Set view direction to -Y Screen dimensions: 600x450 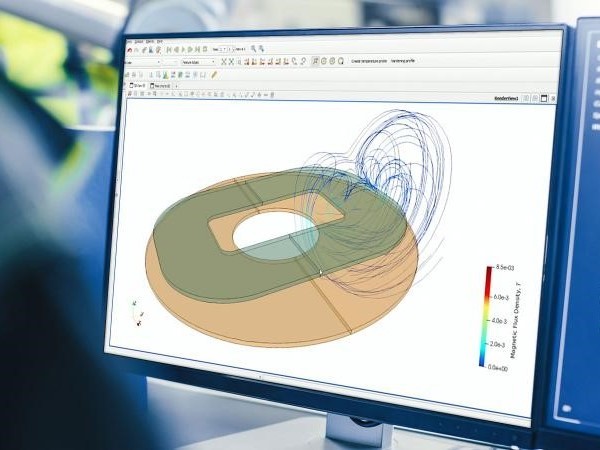270,62
